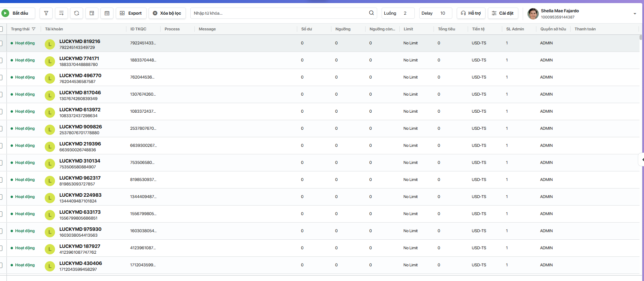Click avatar icon of LUCKYMD 975930
Viewport: 644px width, 281px height.
click(50, 232)
